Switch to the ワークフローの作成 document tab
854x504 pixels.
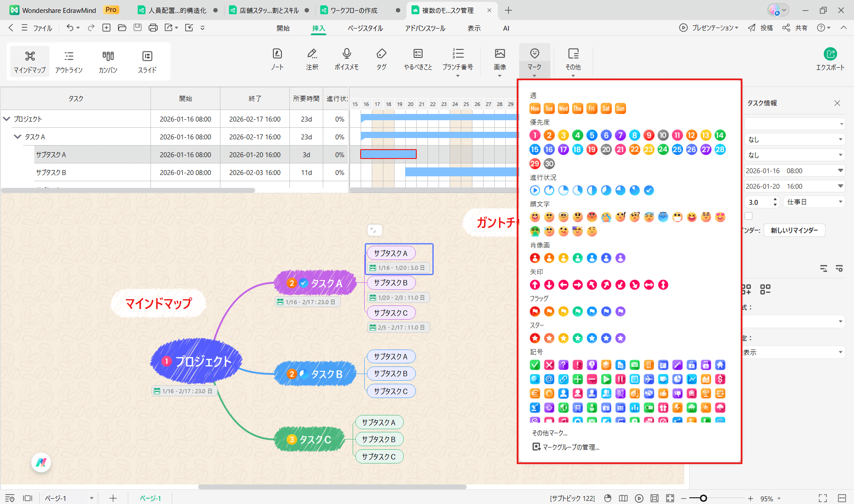click(354, 10)
